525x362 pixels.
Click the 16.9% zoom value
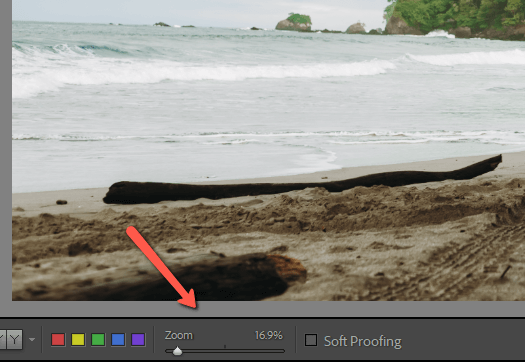click(x=269, y=335)
